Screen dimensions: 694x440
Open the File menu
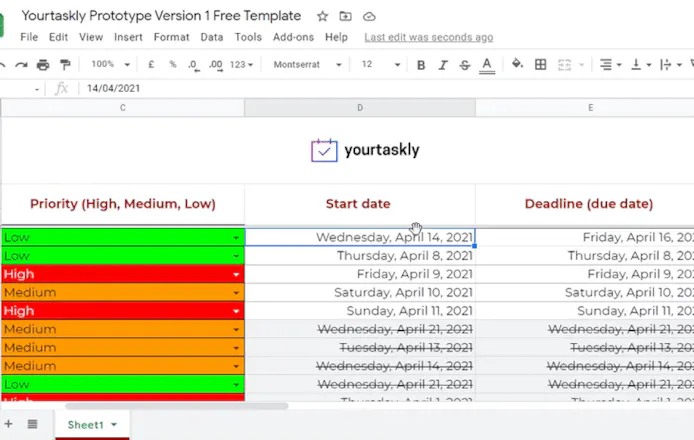click(x=29, y=37)
